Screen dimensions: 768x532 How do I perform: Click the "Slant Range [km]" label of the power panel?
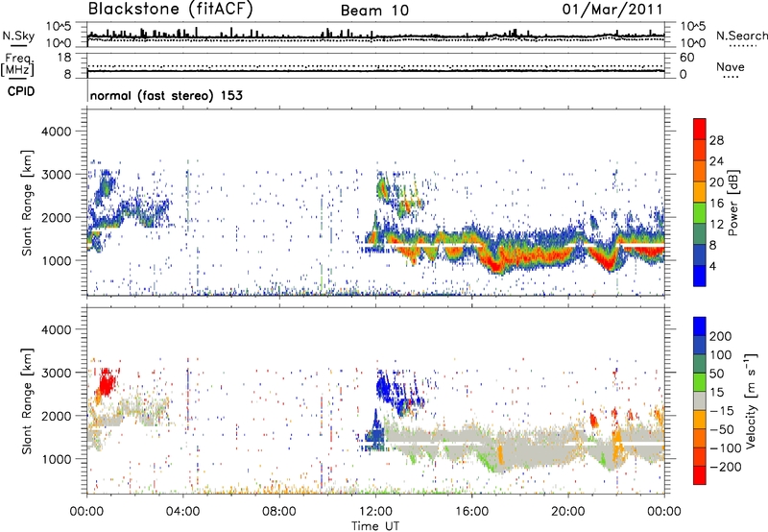click(27, 203)
